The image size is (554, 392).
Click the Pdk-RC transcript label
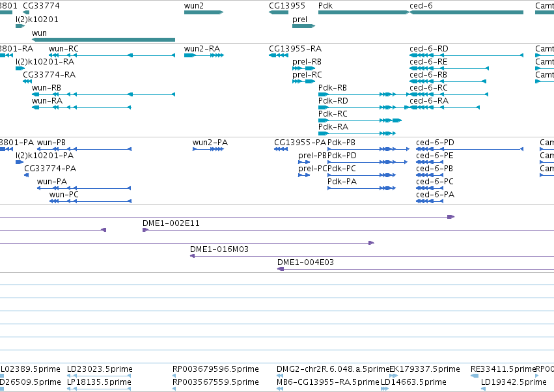[x=333, y=114]
